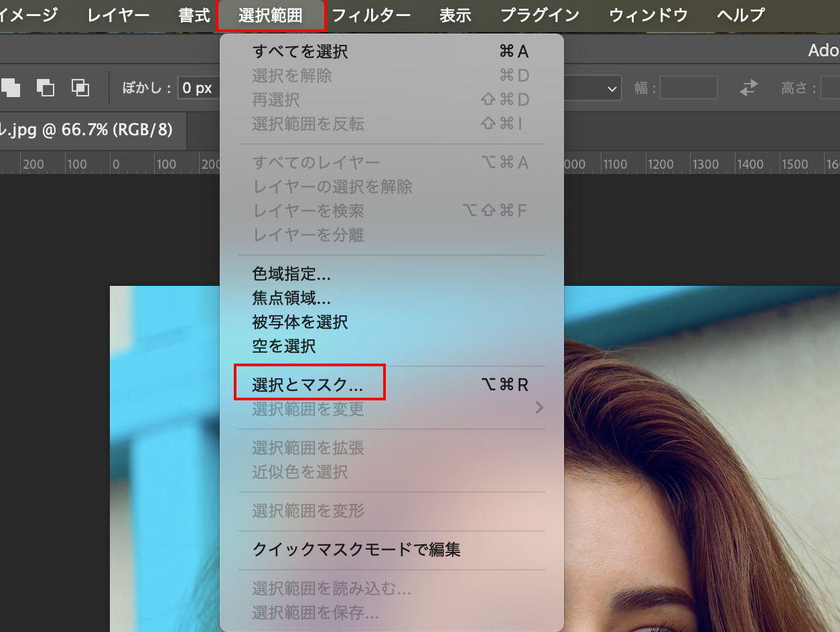Screen dimensions: 840x632
Task: Open the プラグイン menu
Action: click(540, 15)
